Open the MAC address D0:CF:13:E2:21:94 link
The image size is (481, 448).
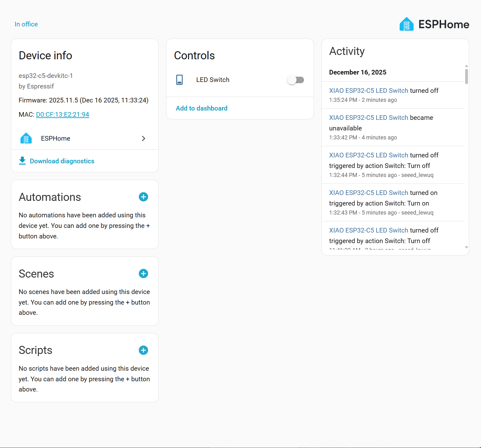click(x=62, y=115)
